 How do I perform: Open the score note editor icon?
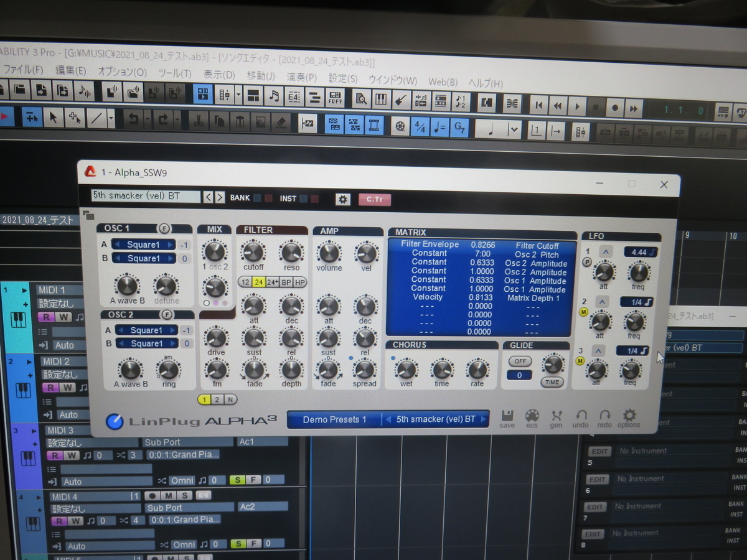click(273, 95)
